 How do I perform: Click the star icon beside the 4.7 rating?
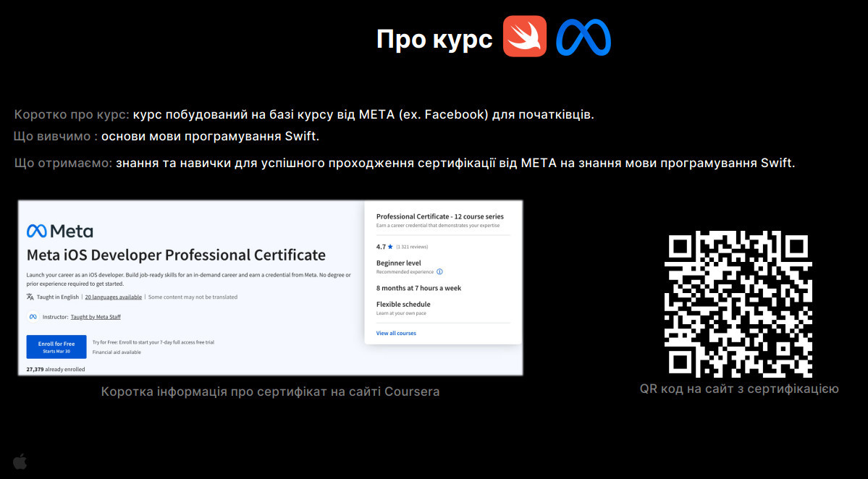[390, 247]
